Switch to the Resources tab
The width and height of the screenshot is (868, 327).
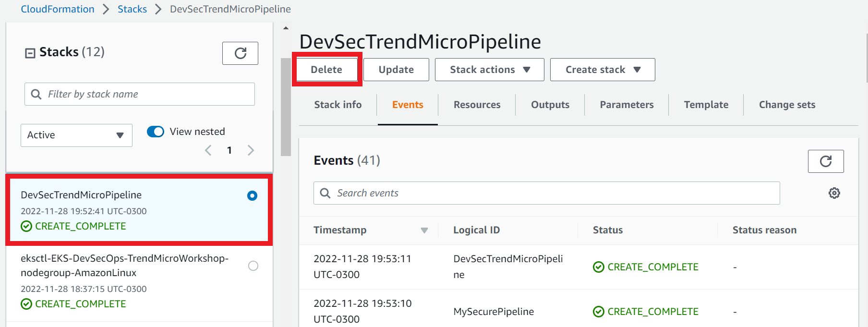(x=477, y=105)
